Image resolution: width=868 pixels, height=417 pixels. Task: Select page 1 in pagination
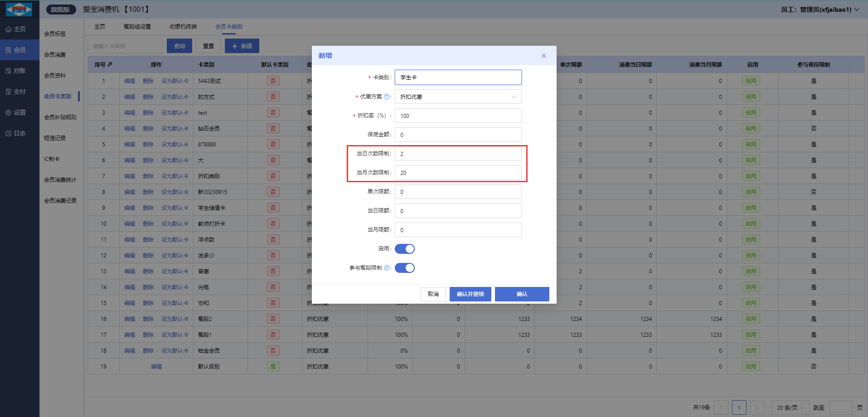click(x=739, y=407)
